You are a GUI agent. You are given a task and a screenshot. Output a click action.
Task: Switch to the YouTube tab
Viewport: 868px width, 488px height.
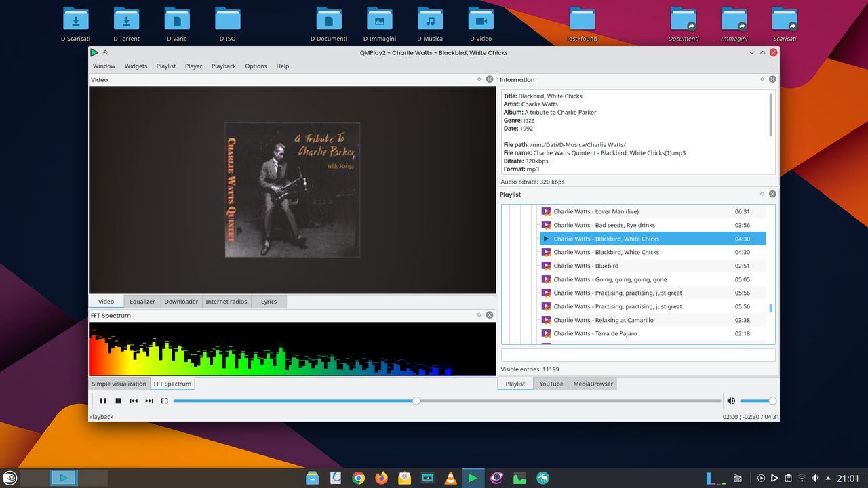[551, 384]
